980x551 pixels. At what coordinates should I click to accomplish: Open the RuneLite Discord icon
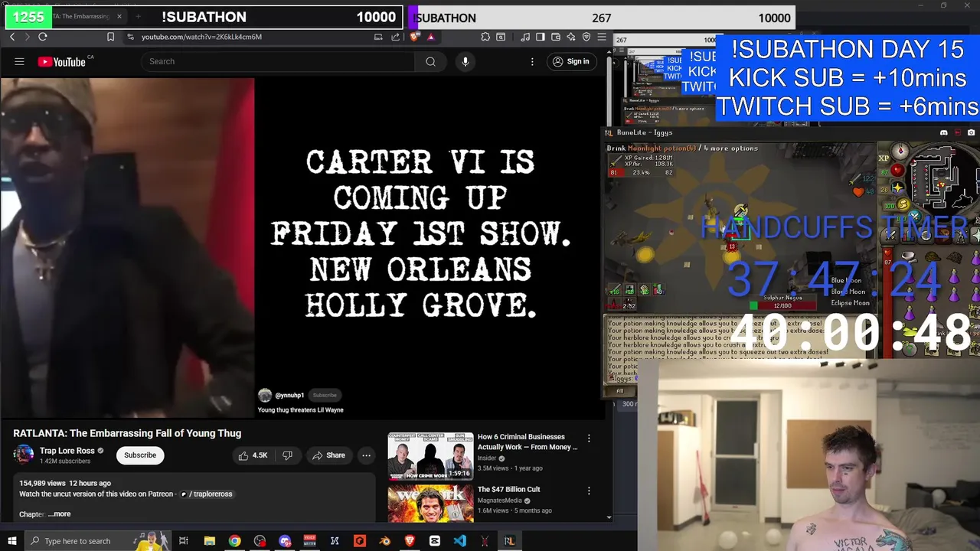943,132
